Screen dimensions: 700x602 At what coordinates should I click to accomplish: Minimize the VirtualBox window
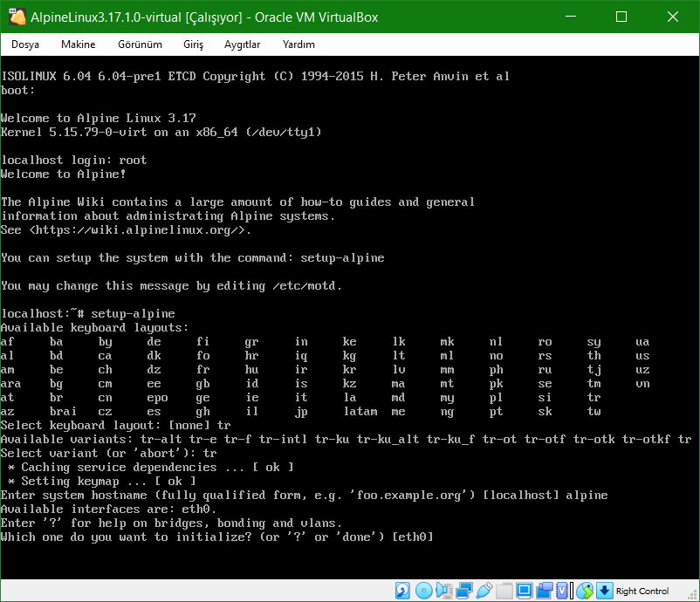pos(571,17)
